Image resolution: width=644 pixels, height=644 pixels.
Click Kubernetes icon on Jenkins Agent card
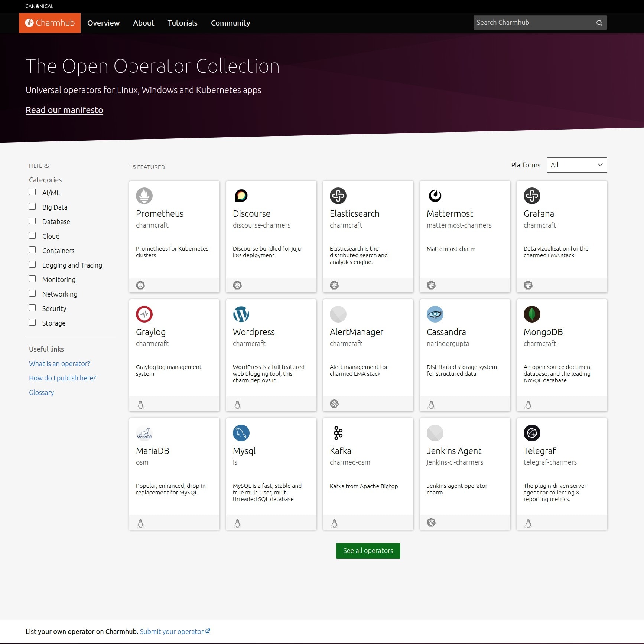[x=431, y=522]
